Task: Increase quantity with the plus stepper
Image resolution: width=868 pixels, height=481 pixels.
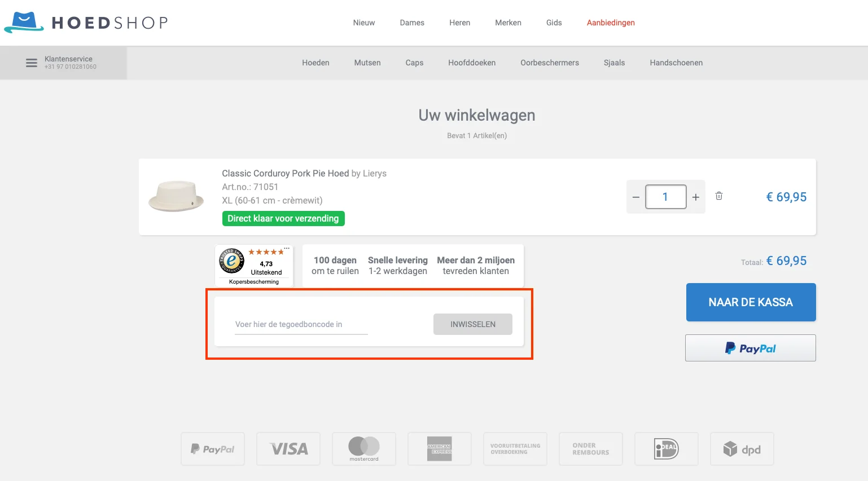Action: click(x=696, y=196)
